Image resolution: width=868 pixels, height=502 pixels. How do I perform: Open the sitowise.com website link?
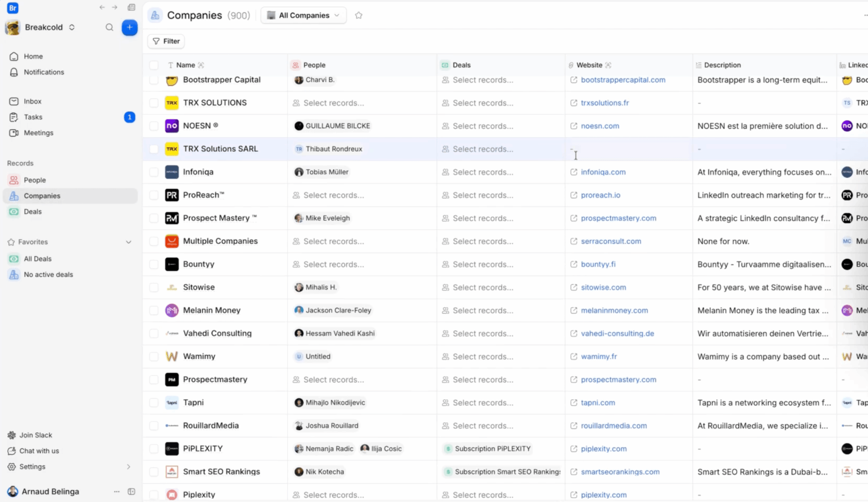[603, 287]
